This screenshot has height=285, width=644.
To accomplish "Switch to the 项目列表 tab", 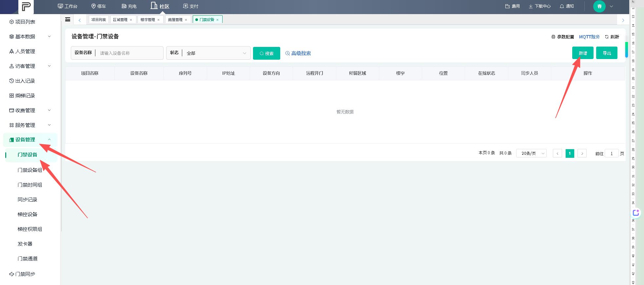I will coord(99,20).
